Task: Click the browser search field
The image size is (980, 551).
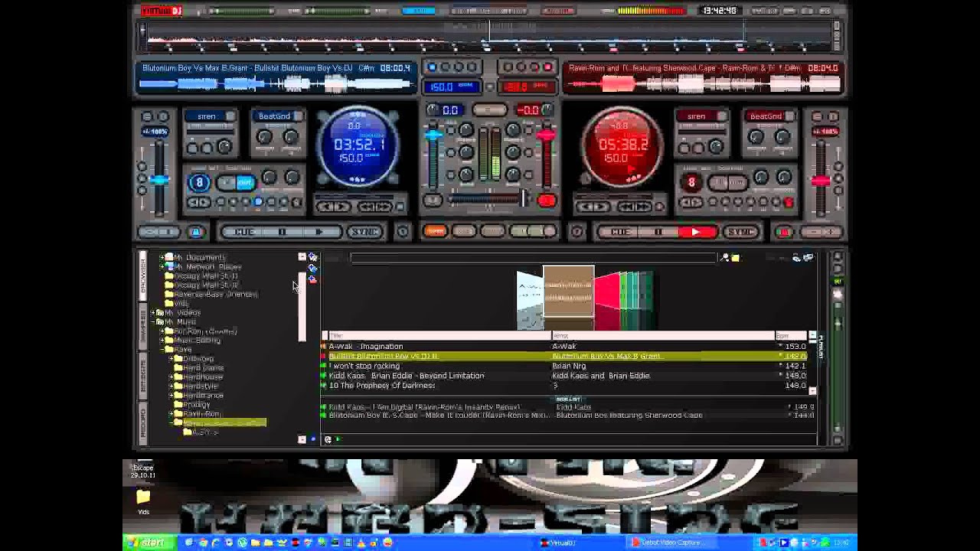Action: click(x=534, y=258)
